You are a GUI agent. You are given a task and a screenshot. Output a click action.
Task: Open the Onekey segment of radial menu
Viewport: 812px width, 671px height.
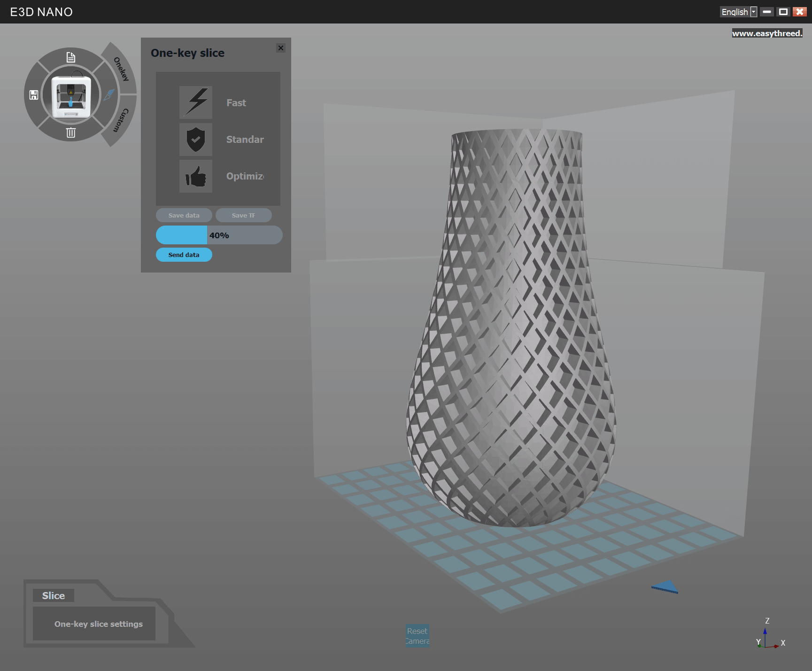click(121, 69)
